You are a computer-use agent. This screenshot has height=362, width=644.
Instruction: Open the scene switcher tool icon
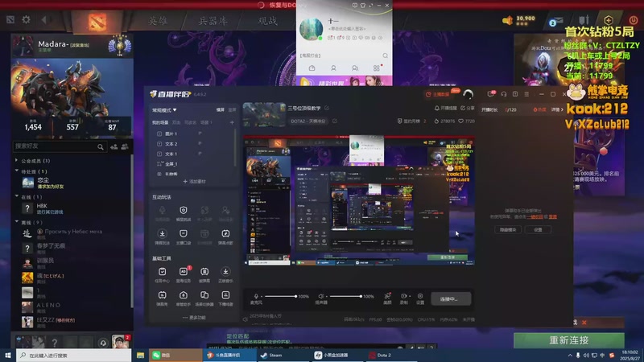pyautogui.click(x=204, y=298)
